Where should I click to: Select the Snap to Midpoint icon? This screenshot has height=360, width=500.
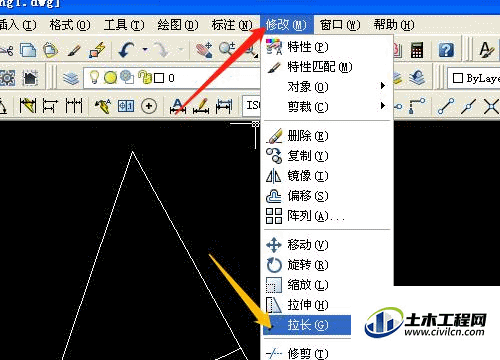(x=469, y=106)
